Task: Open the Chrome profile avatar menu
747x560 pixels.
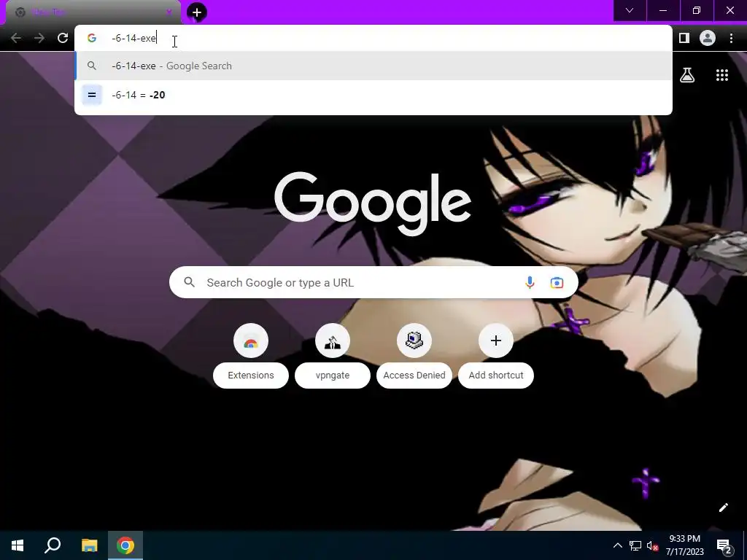Action: 708,38
